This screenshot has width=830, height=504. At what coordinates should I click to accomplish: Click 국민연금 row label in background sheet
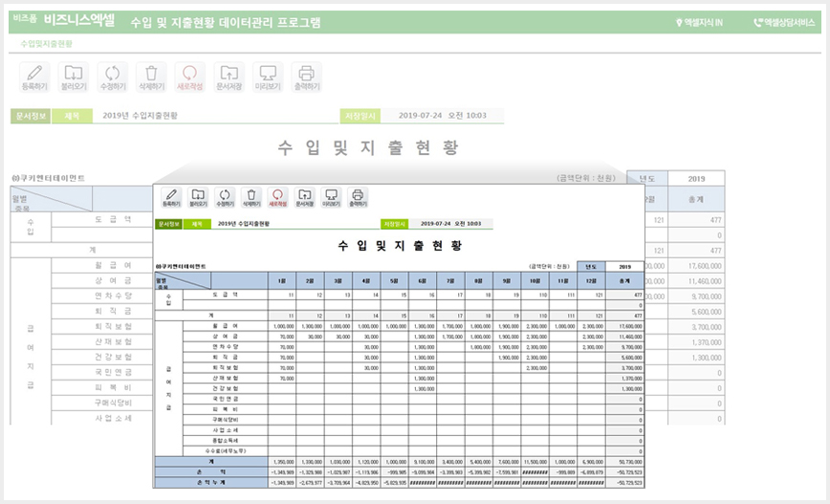[x=113, y=372]
